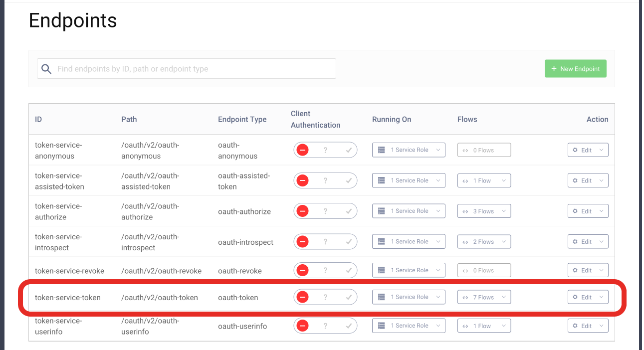Click the plus icon on New Endpoint
Image resolution: width=644 pixels, height=350 pixels.
pos(554,69)
